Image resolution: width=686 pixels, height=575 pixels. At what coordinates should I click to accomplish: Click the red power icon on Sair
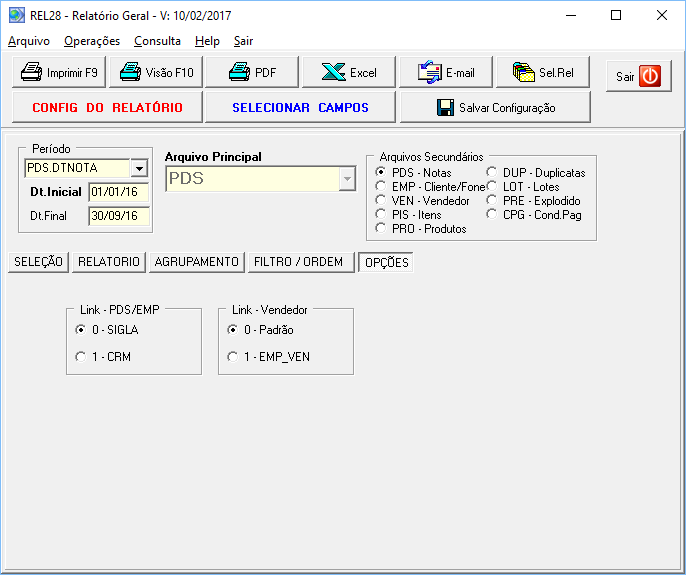click(650, 76)
